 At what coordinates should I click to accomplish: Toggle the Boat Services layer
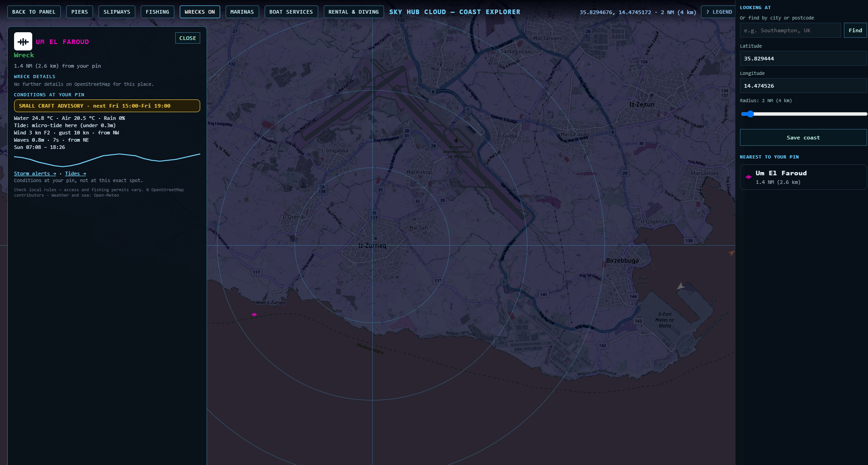click(291, 12)
